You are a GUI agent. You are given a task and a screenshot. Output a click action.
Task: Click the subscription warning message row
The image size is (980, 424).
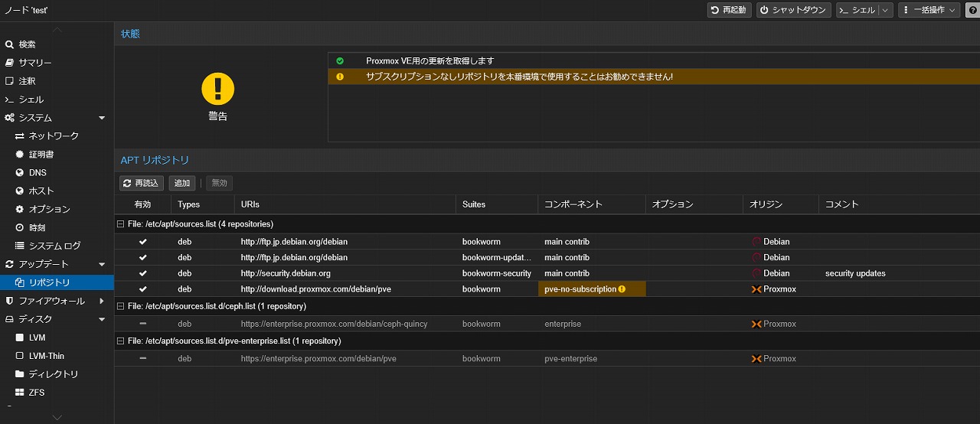[654, 77]
